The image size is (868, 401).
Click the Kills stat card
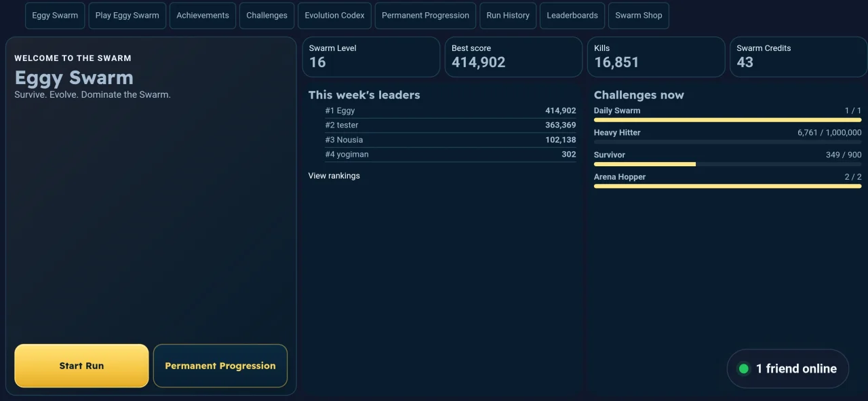tap(656, 57)
